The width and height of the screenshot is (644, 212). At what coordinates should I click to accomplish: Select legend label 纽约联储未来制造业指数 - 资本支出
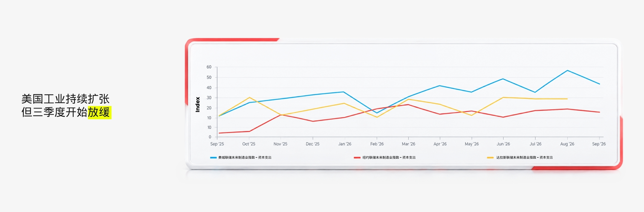389,158
